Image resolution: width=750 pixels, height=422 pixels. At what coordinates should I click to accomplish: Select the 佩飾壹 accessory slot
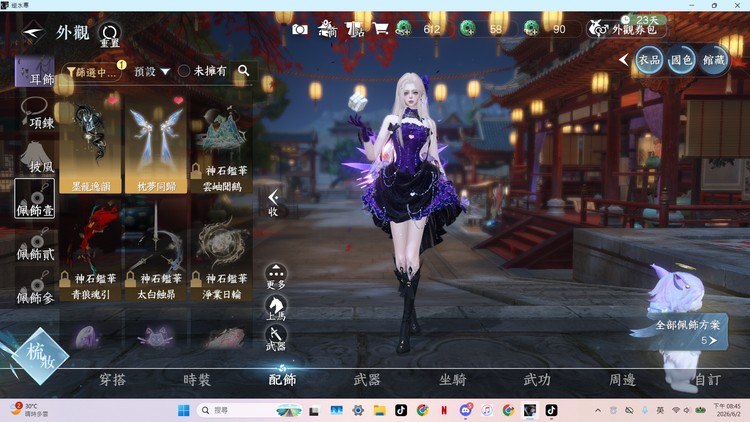(34, 199)
